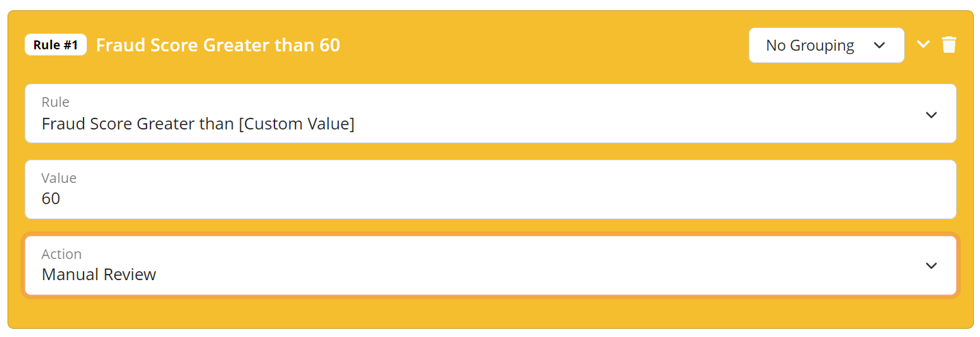Click the 'Fraud Score Greater than 60' heading
The height and width of the screenshot is (337, 980).
click(x=218, y=45)
